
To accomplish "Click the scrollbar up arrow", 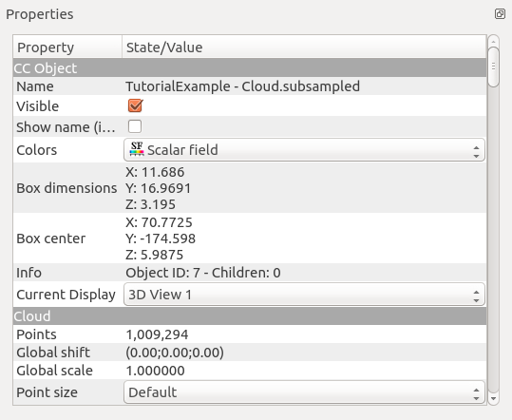I will click(x=493, y=41).
